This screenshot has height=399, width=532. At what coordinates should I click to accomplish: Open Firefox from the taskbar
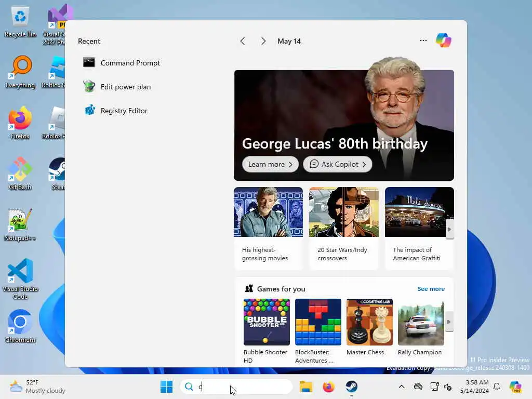(328, 387)
